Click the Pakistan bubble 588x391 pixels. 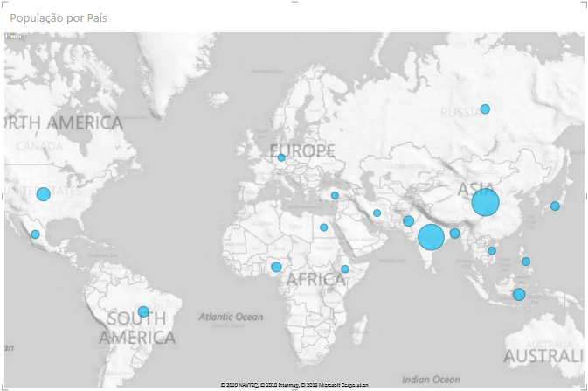[x=408, y=220]
